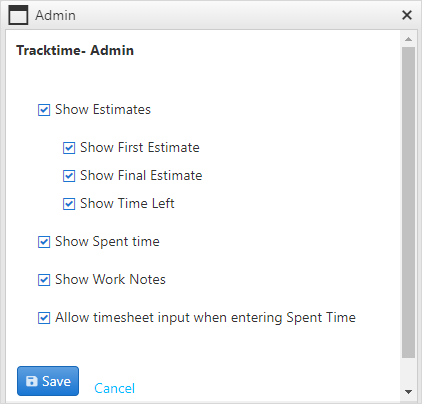Untick the Show Time Left checkbox

[69, 204]
